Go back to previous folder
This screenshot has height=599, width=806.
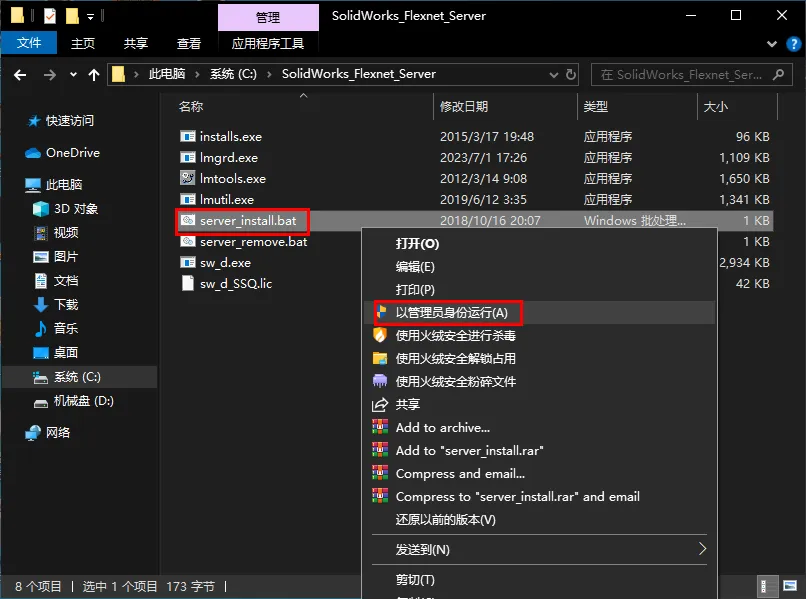coord(20,75)
